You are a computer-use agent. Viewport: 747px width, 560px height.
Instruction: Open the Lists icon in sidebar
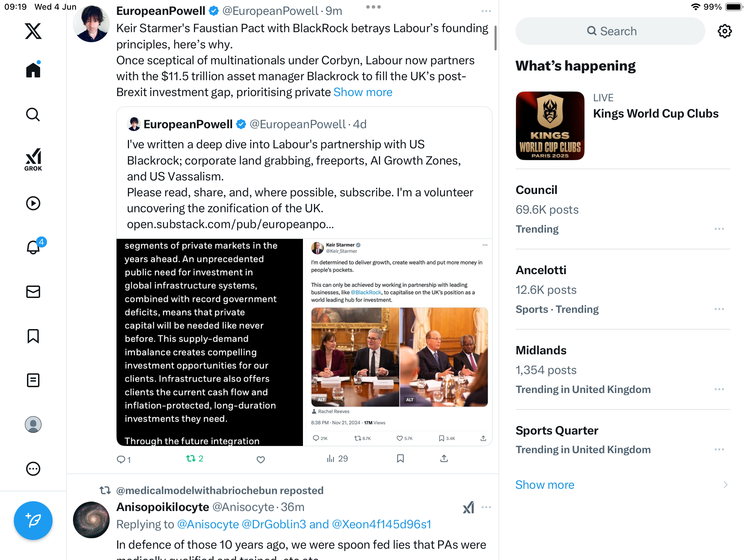point(33,380)
